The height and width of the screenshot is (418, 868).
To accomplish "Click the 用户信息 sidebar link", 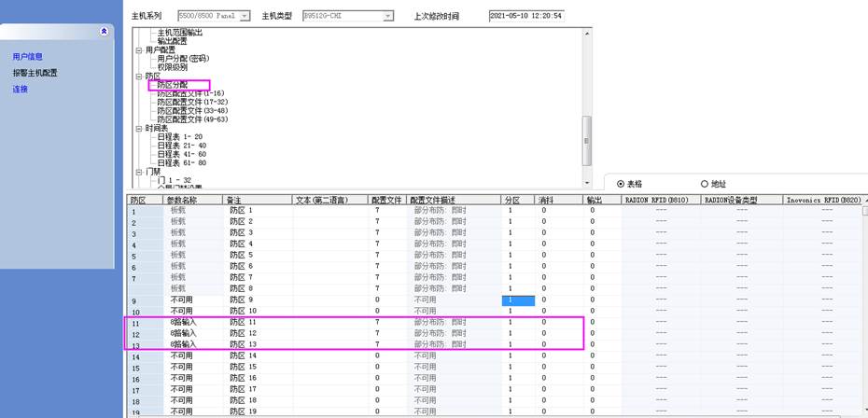I will click(x=28, y=57).
